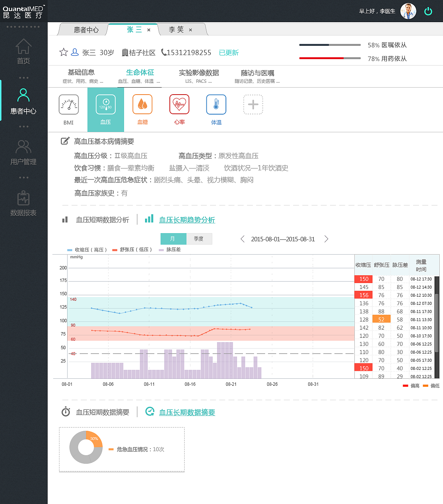Open the 基础信息 section tab
443x504 pixels.
click(82, 76)
